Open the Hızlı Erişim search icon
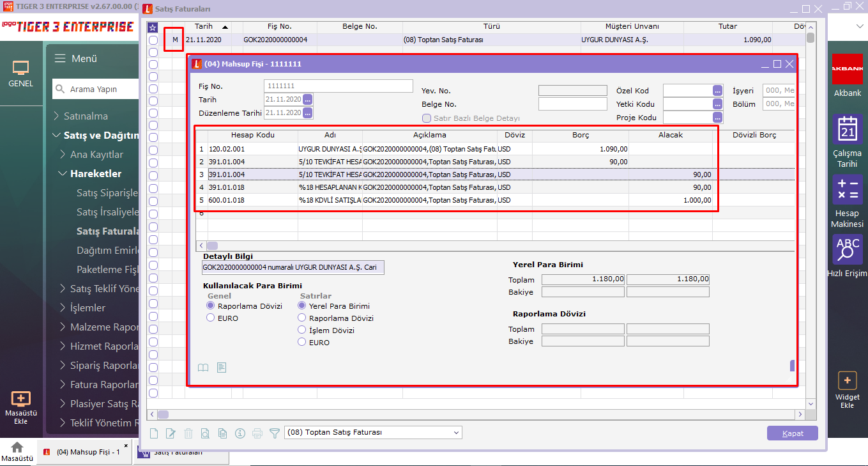 (x=847, y=249)
